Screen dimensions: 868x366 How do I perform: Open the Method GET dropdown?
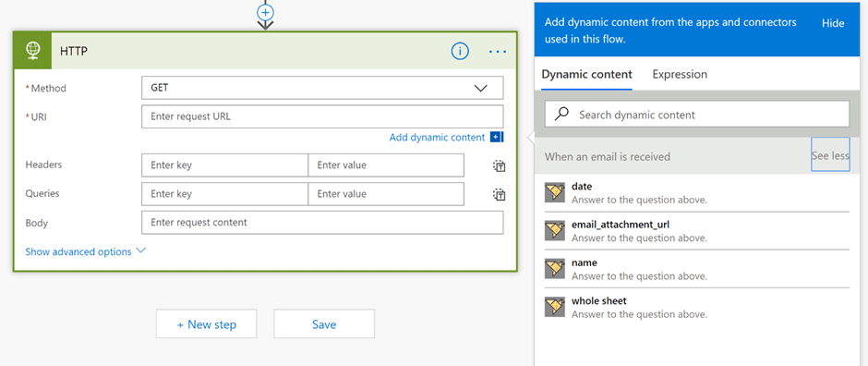click(x=322, y=88)
